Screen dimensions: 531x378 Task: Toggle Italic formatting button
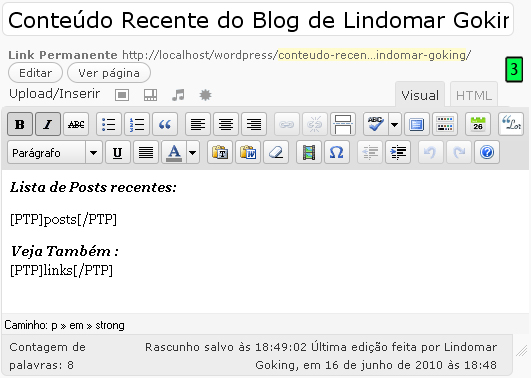48,124
